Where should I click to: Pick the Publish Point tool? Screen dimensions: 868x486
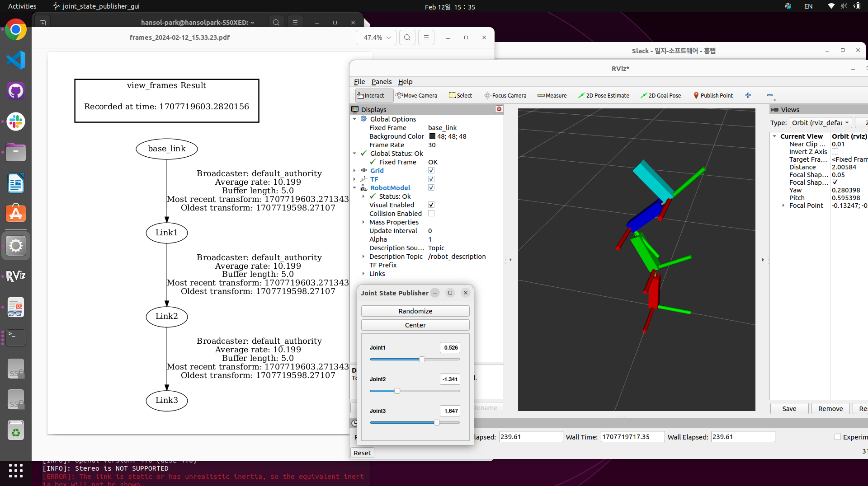[x=713, y=95]
